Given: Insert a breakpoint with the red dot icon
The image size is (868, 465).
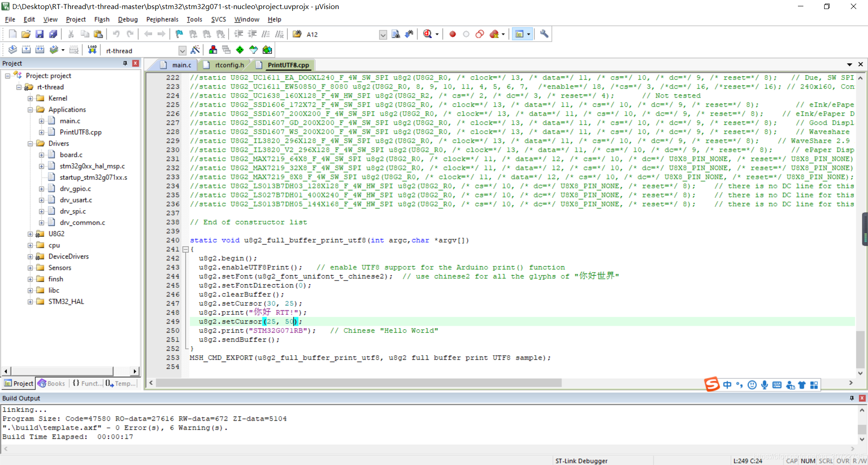Looking at the screenshot, I should (453, 34).
